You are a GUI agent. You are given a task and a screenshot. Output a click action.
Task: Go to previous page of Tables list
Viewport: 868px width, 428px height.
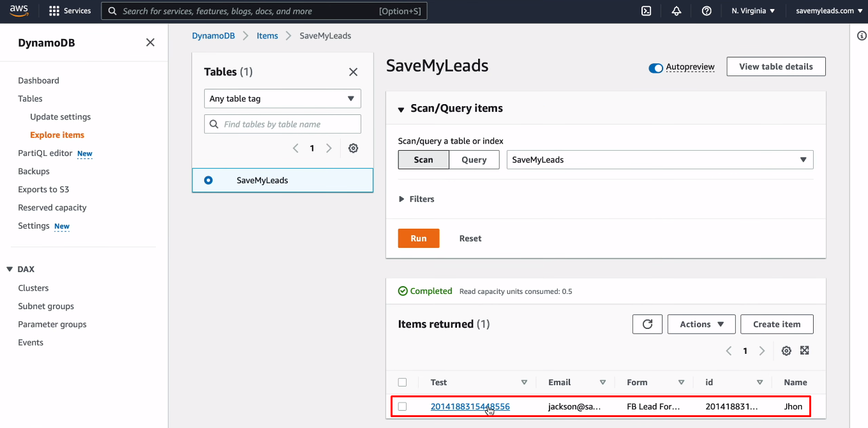click(x=296, y=148)
